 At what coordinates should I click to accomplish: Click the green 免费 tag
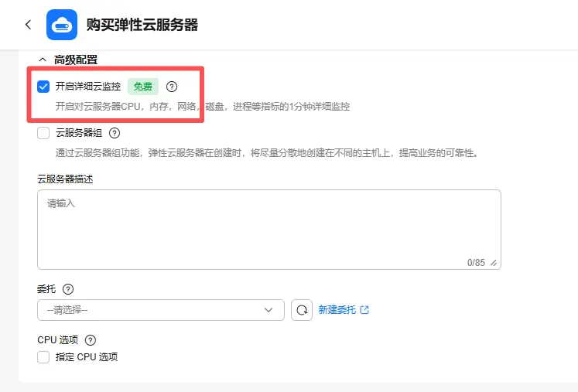(143, 87)
